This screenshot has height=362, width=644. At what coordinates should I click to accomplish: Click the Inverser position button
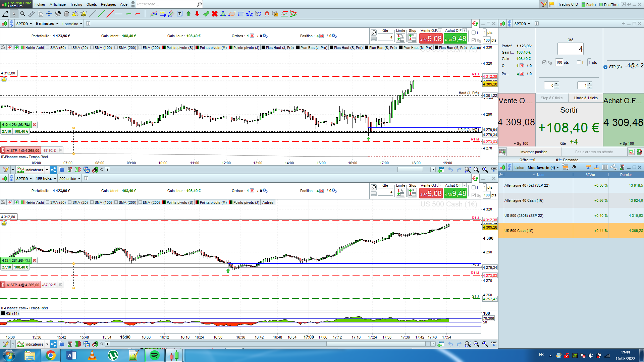click(534, 152)
